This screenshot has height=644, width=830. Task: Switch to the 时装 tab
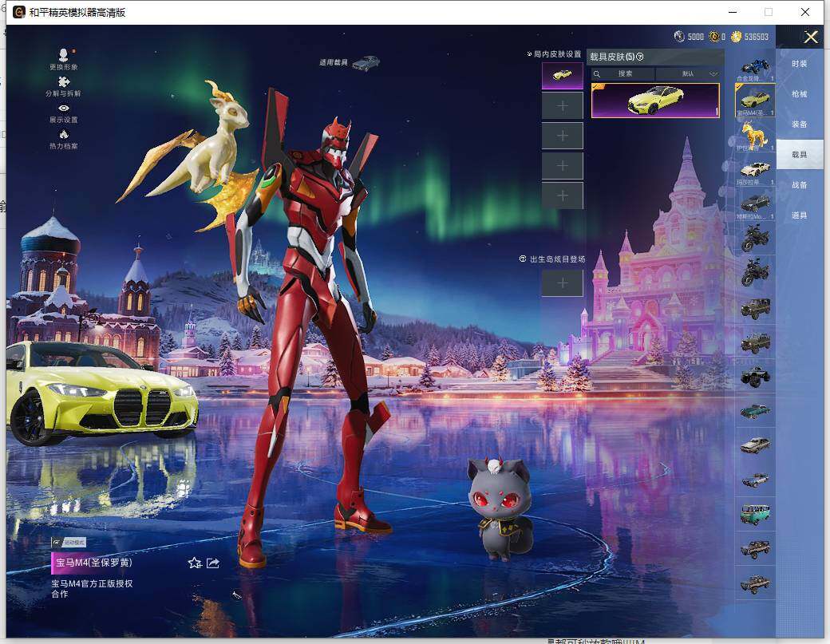point(800,64)
